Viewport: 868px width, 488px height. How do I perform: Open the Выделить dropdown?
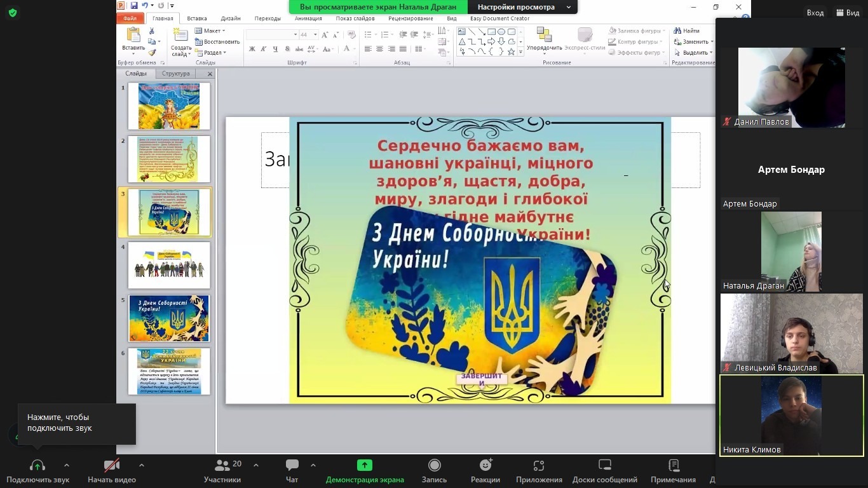[x=693, y=53]
